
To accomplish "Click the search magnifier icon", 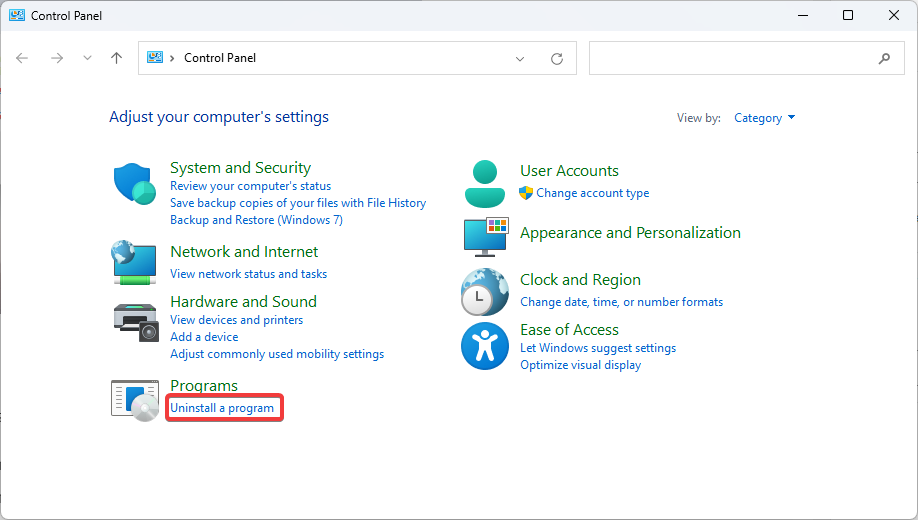I will click(884, 58).
